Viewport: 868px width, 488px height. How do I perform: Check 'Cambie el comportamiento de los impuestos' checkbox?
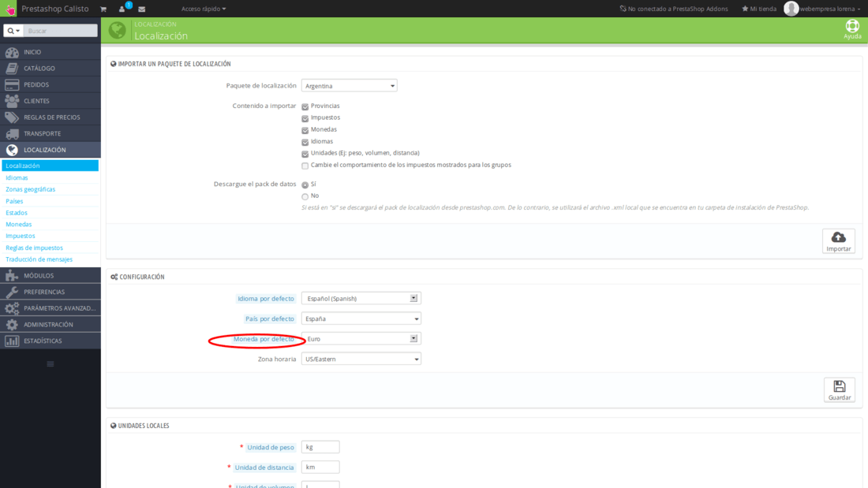pyautogui.click(x=305, y=166)
